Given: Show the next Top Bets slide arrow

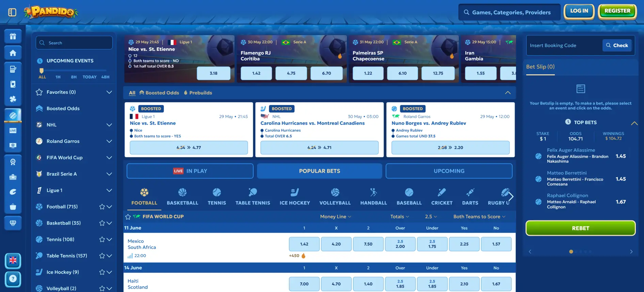Looking at the screenshot, I should (631, 252).
